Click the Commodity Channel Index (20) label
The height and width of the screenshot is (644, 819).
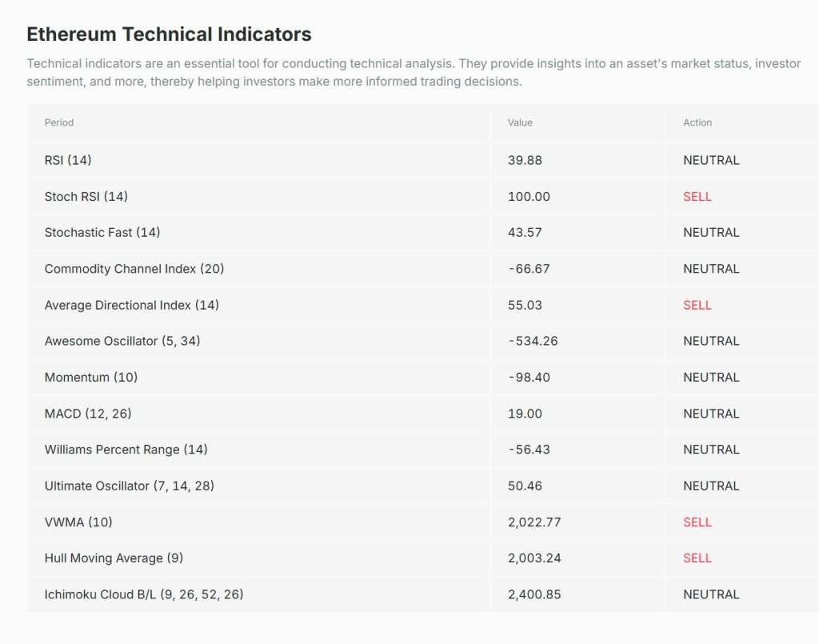tap(134, 269)
